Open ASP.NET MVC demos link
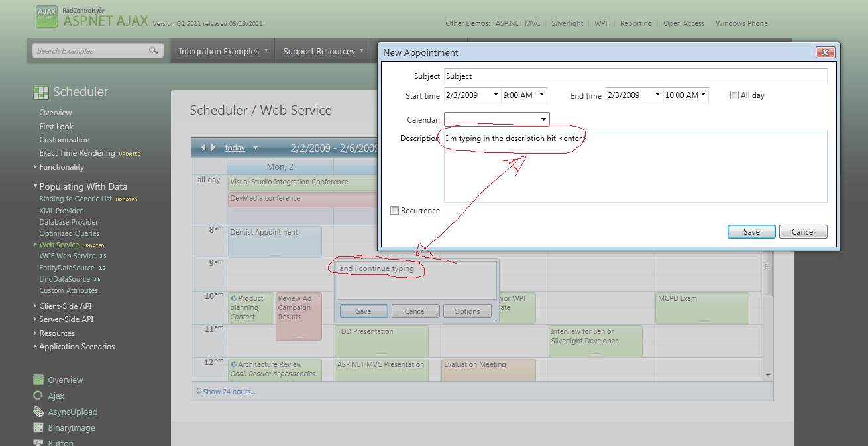The height and width of the screenshot is (446, 868). coord(518,23)
